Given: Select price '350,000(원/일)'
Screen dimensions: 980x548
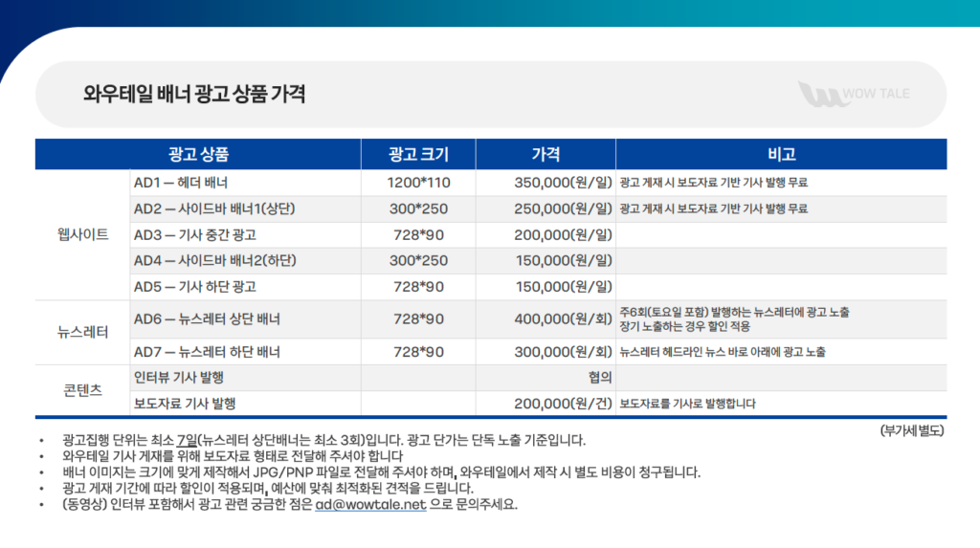Looking at the screenshot, I should coord(563,183).
